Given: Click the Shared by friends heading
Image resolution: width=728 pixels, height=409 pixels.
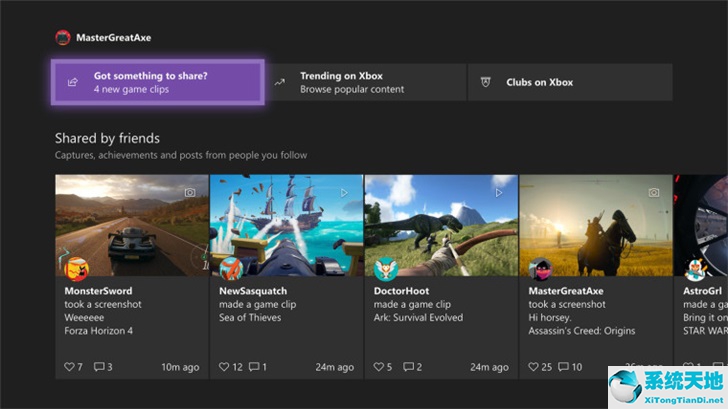Looking at the screenshot, I should [x=107, y=138].
